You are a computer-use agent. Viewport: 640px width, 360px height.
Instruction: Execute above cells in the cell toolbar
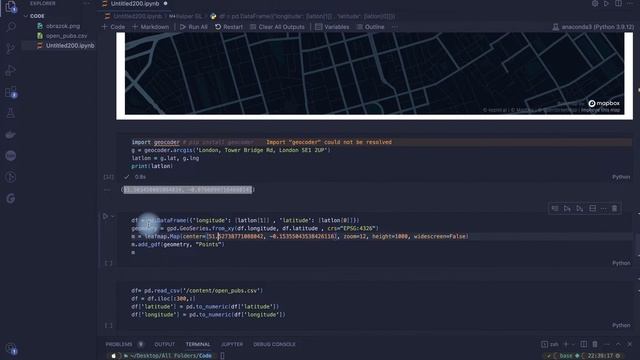(x=567, y=209)
